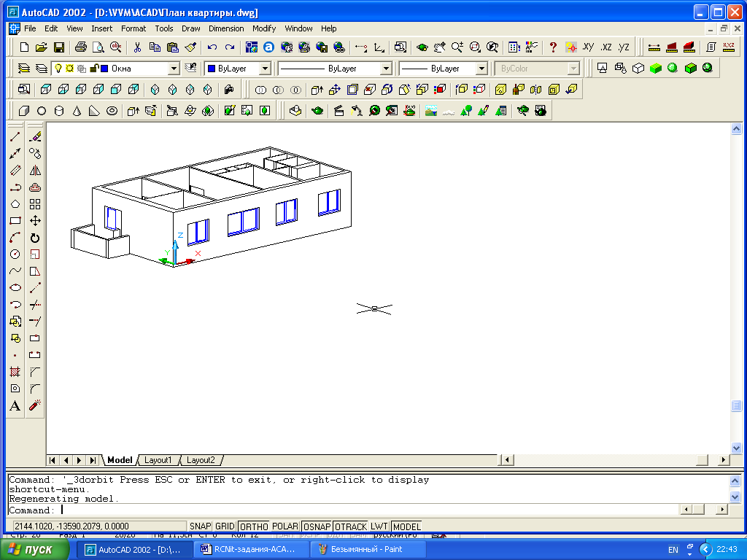Click drawing area horizontal scrollbar right arrow
The image size is (747, 560).
[x=724, y=460]
